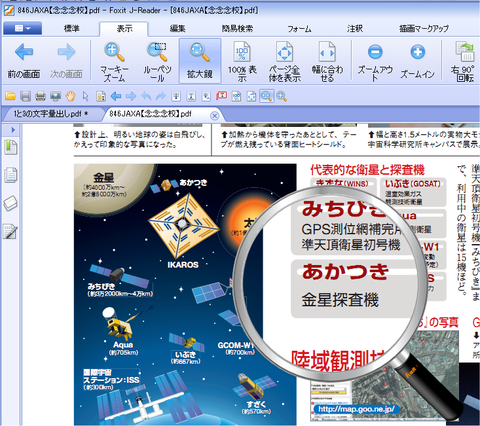Screen dimensions: 480x426
Task: Toggle the 拡大鏡 magnifier tool in ribbon
Action: tap(200, 61)
